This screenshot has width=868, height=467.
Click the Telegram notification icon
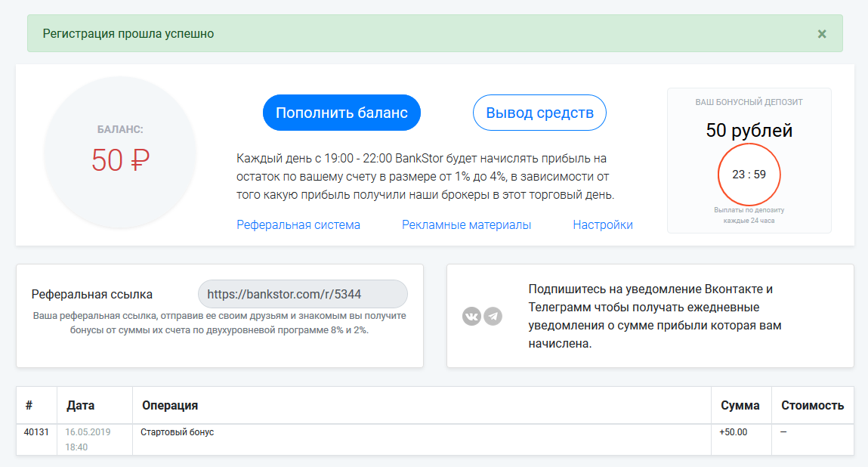click(x=493, y=317)
